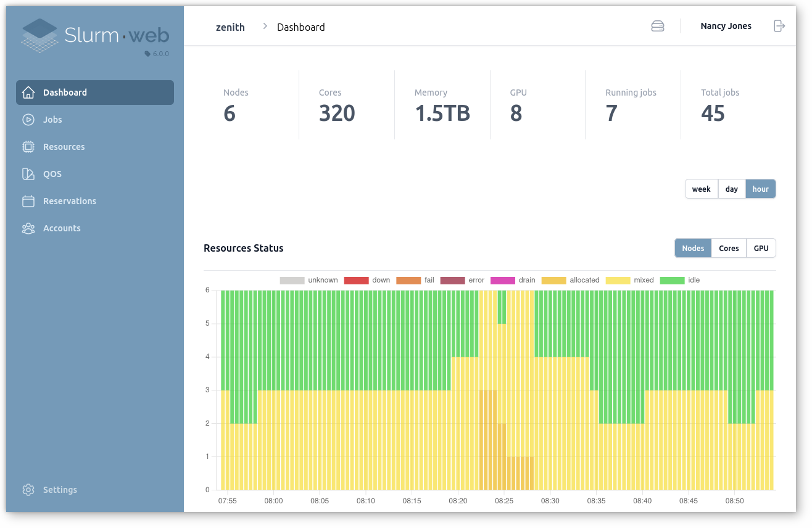
Task: Click the Reservations calendar icon
Action: pos(28,200)
